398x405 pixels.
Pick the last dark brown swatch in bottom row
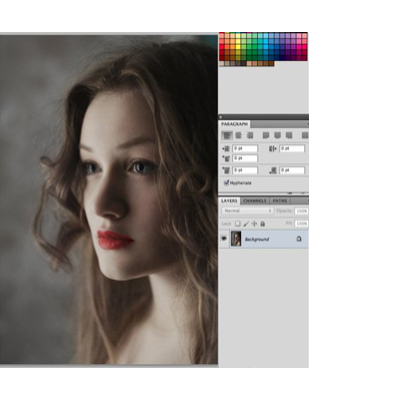pyautogui.click(x=271, y=63)
